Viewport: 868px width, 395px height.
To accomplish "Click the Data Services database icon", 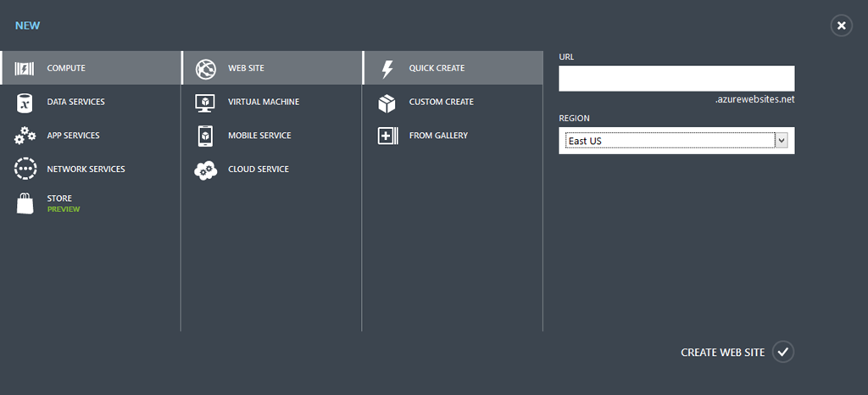I will (x=25, y=103).
